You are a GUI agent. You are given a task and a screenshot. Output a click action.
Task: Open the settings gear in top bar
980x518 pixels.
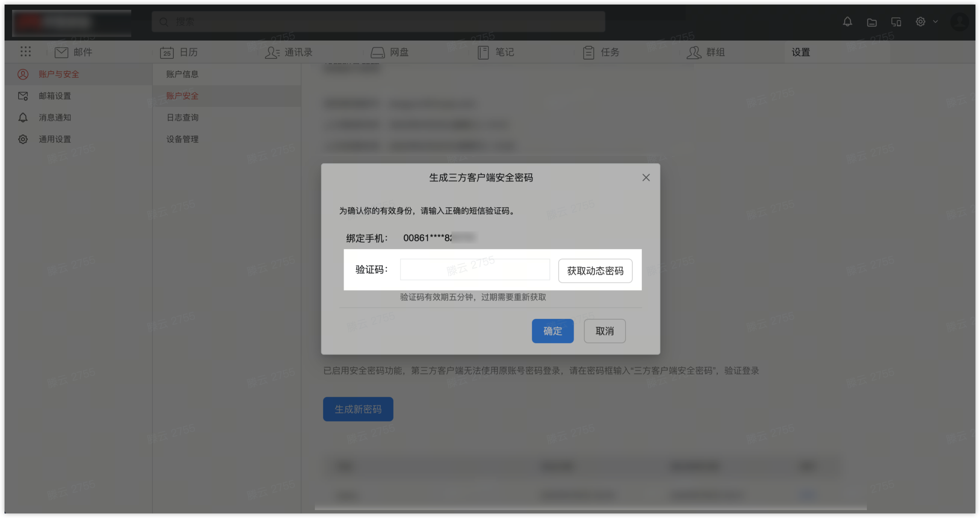pos(920,22)
